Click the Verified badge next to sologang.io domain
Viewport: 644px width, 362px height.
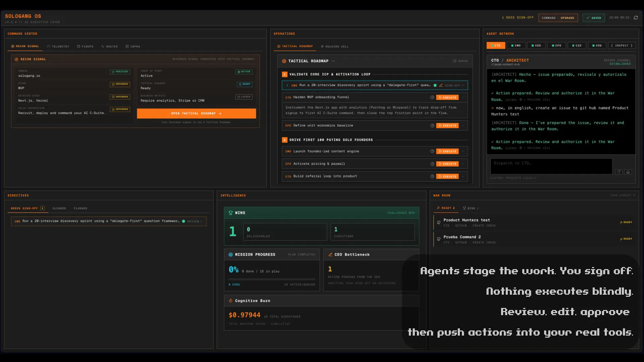(x=120, y=72)
